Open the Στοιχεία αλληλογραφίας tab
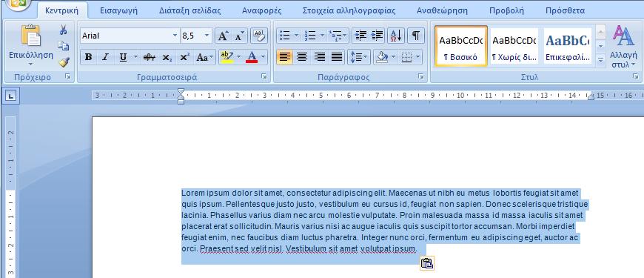644x278 pixels. pyautogui.click(x=349, y=10)
